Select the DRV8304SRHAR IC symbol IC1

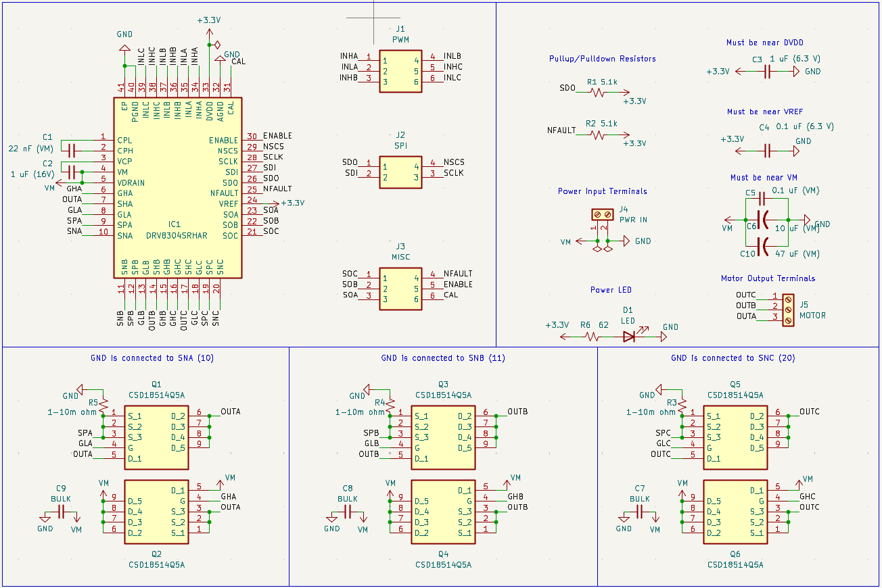point(177,186)
